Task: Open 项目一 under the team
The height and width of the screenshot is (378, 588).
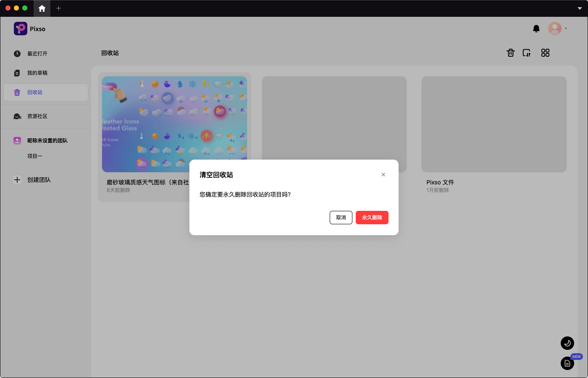Action: pos(35,156)
